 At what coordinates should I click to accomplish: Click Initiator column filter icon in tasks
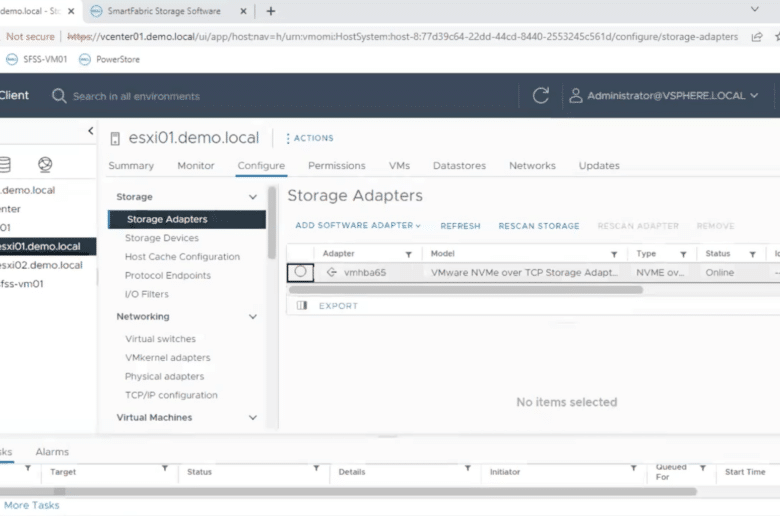(633, 468)
